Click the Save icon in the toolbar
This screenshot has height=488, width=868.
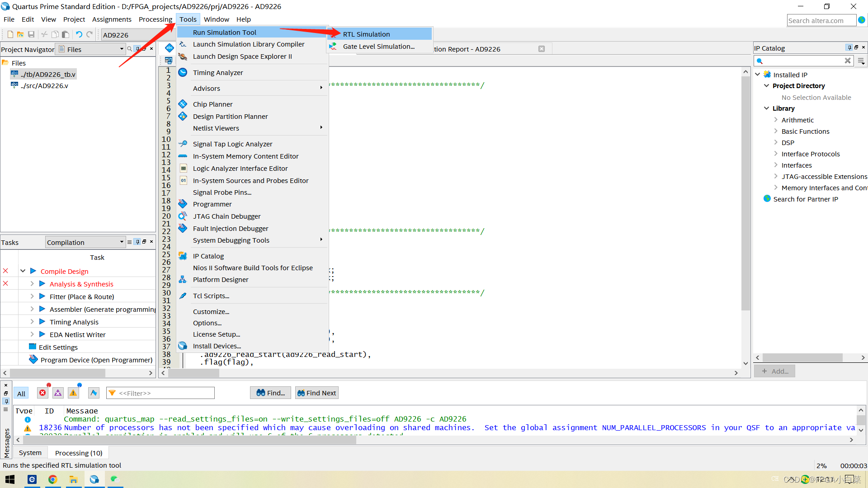[31, 35]
